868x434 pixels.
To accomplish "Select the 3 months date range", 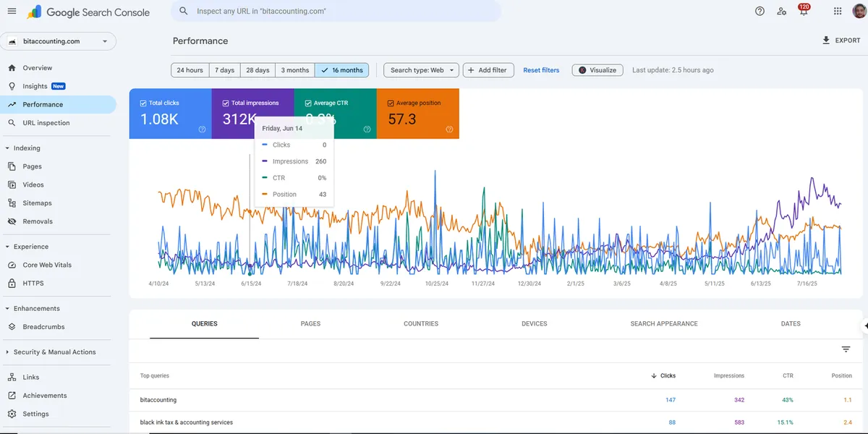I will pos(295,70).
